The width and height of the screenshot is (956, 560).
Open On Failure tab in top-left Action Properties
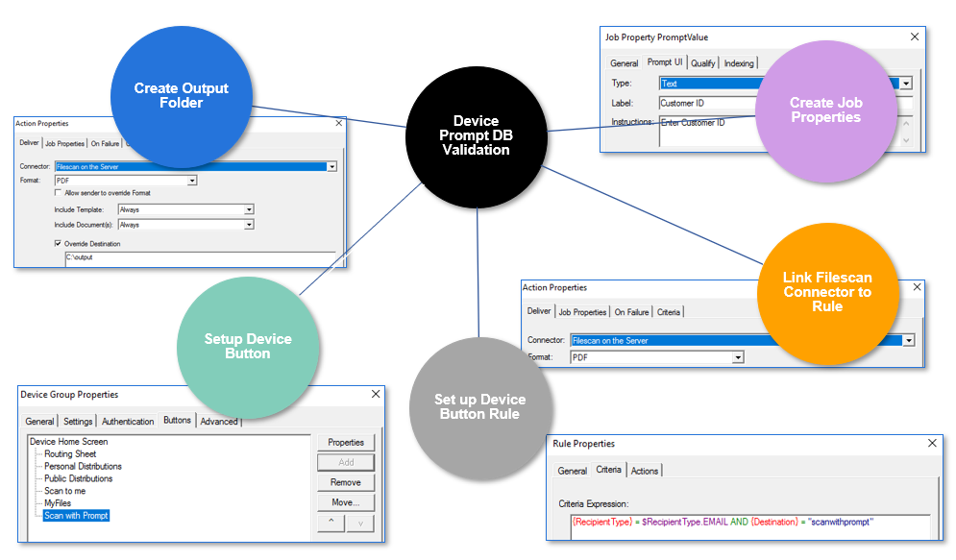(105, 144)
